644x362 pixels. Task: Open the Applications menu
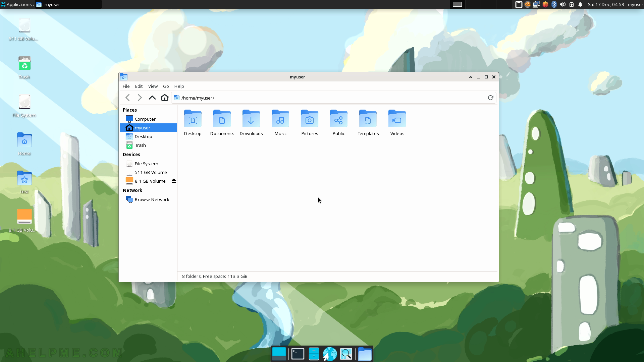tap(17, 4)
